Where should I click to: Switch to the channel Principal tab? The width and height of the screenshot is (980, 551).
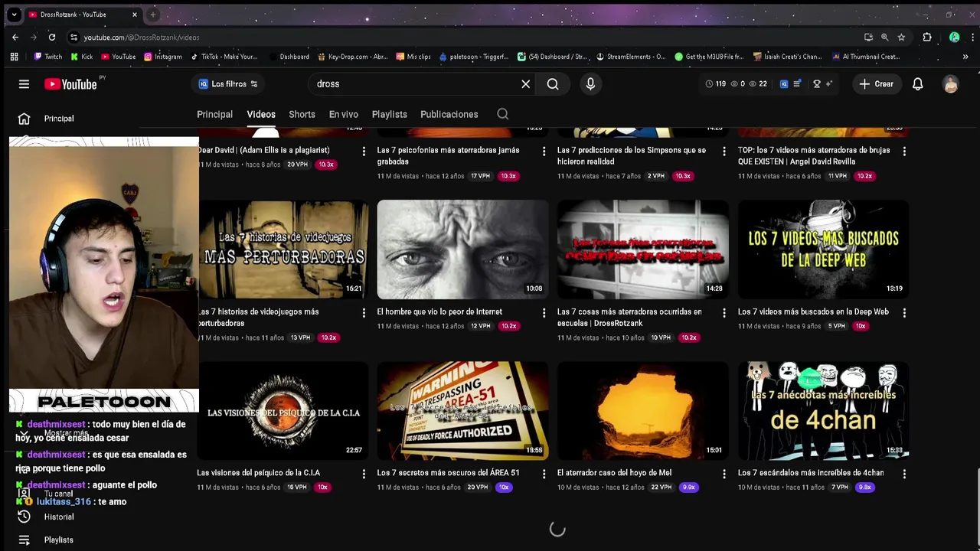[214, 114]
